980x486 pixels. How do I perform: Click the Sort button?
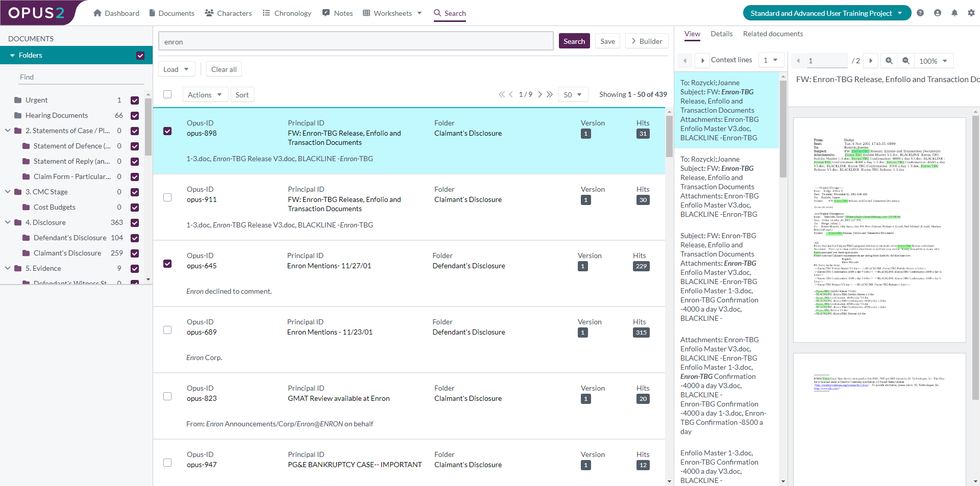[242, 95]
